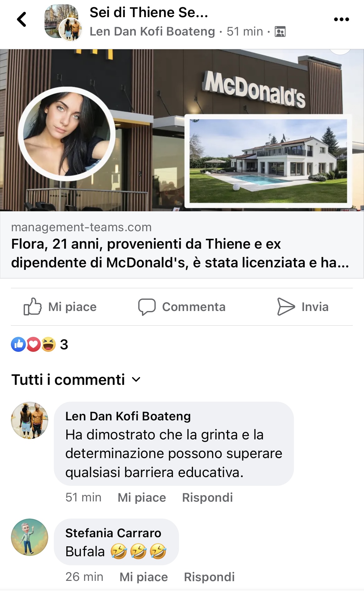This screenshot has height=598, width=364.
Task: Go back using the left chevron arrow
Action: click(x=22, y=19)
